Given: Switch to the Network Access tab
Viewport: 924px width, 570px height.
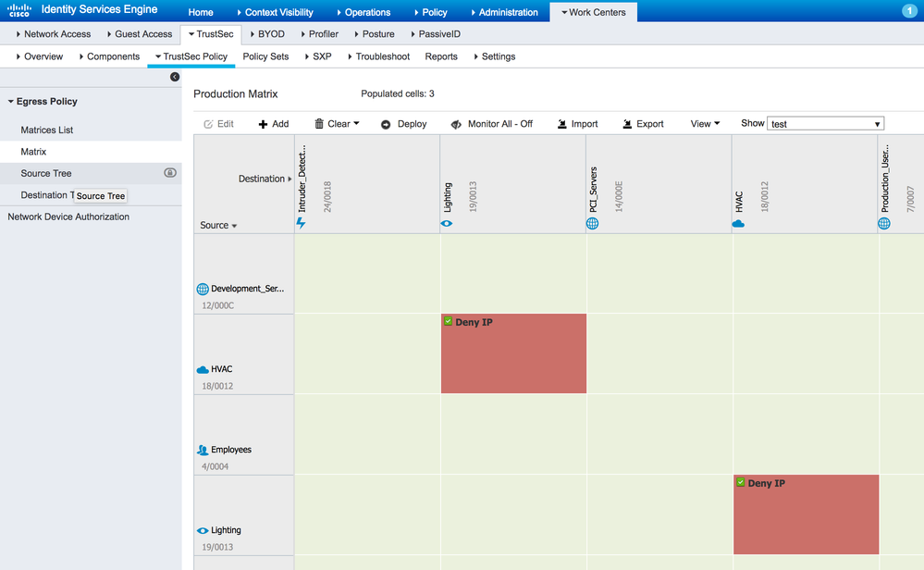Looking at the screenshot, I should 53,34.
